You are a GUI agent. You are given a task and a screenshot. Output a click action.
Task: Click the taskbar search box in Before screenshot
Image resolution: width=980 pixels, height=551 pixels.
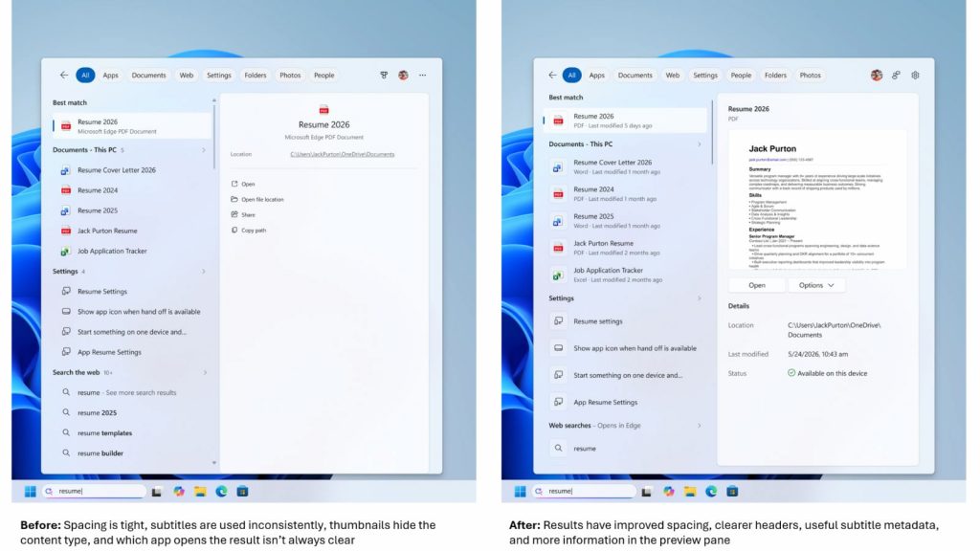pyautogui.click(x=94, y=492)
